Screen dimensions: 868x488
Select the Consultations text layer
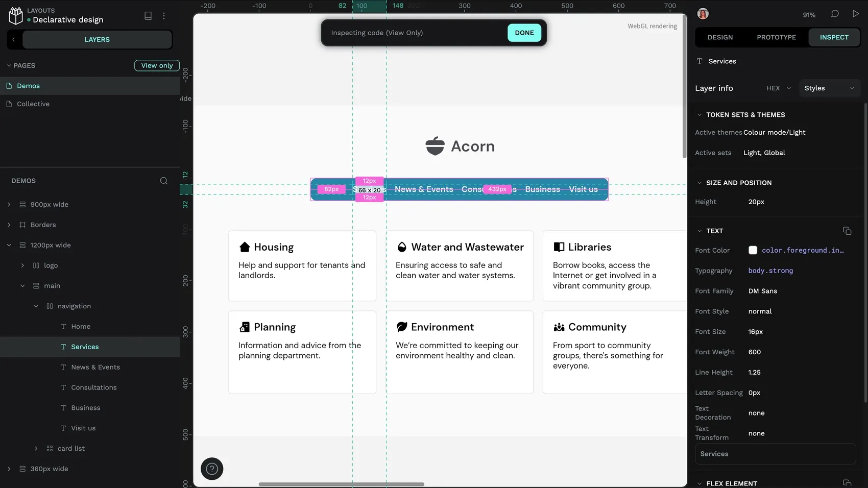click(x=94, y=387)
